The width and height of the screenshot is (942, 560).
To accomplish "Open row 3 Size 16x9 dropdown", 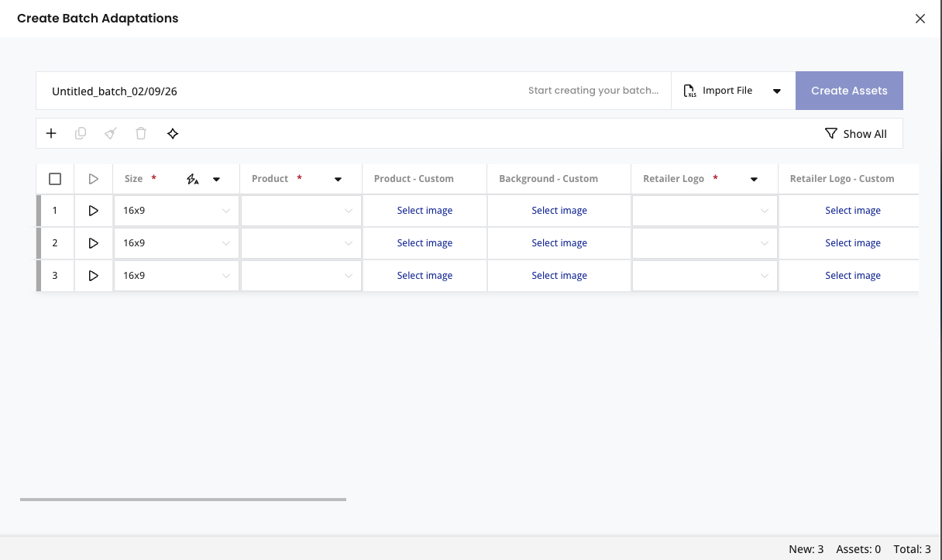I will pos(177,276).
